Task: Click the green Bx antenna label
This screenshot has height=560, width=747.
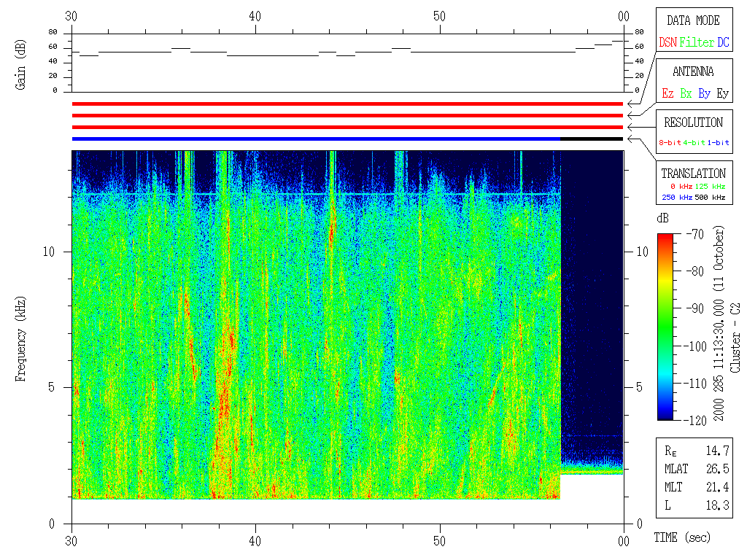Action: coord(686,94)
